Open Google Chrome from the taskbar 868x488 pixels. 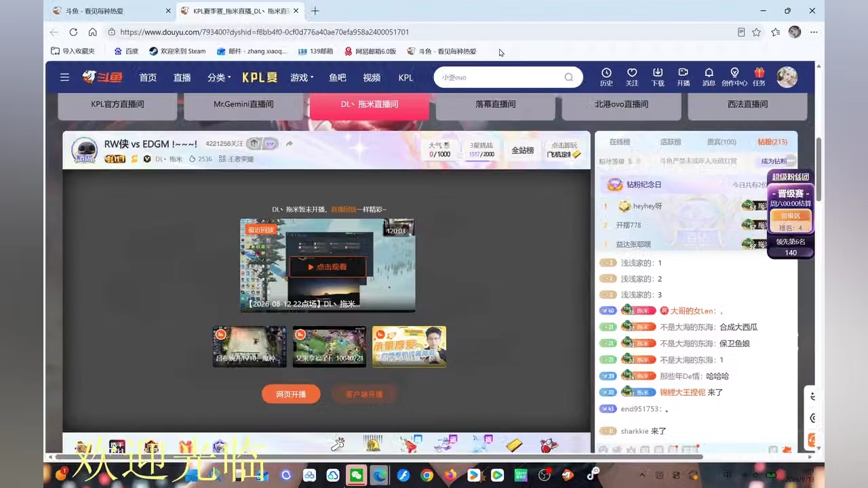[427, 475]
